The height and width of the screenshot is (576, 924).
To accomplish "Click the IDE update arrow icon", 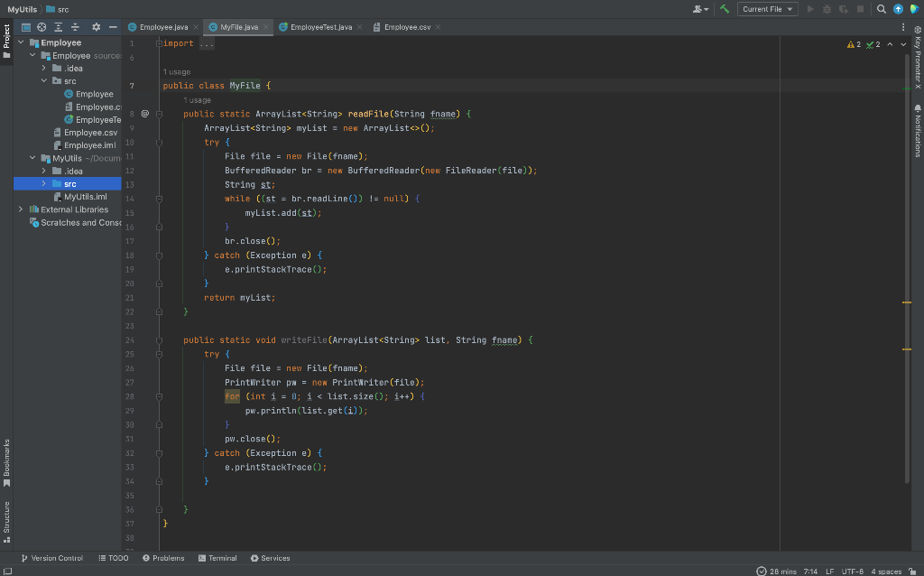I will (x=897, y=9).
